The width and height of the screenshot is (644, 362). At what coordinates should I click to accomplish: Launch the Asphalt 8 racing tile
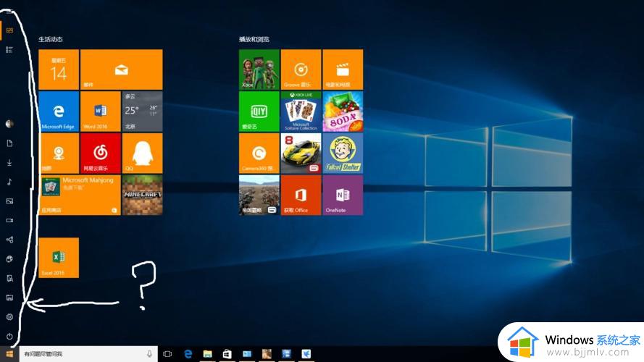pyautogui.click(x=301, y=153)
